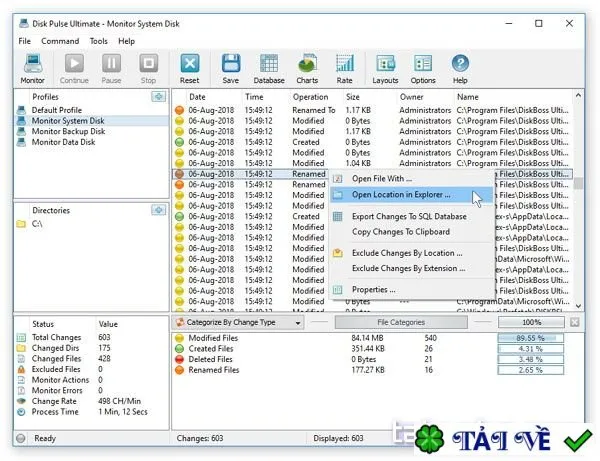Open the Charts pie icon
Screen dimensions: 600x461
tap(307, 64)
